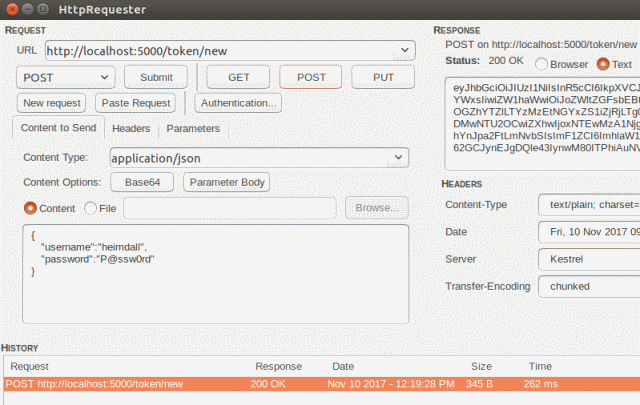This screenshot has height=405, width=640.
Task: Choose the Content radio option
Action: point(30,208)
